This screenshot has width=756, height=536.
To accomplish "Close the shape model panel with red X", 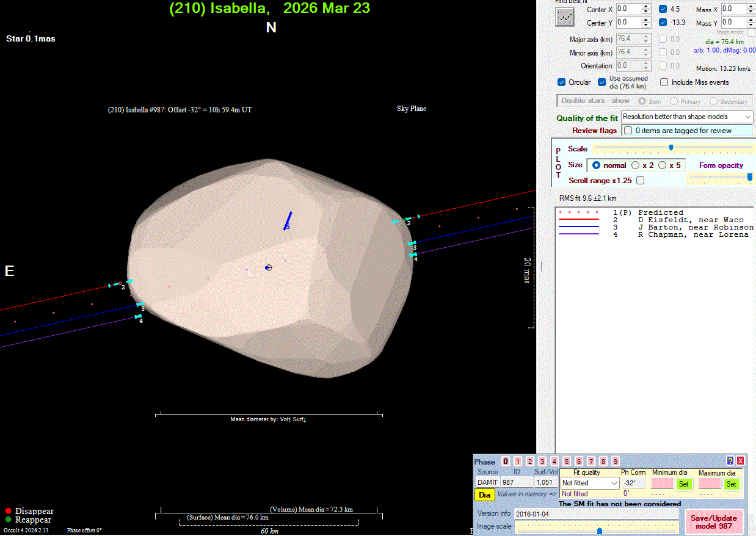I will 740,461.
